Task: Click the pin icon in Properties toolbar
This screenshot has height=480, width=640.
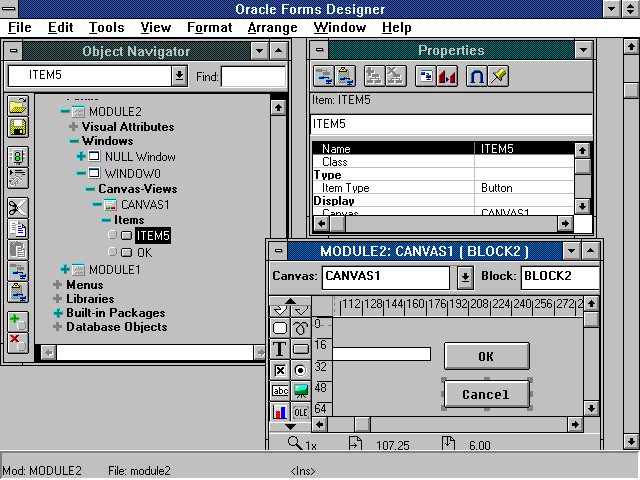Action: (x=499, y=76)
